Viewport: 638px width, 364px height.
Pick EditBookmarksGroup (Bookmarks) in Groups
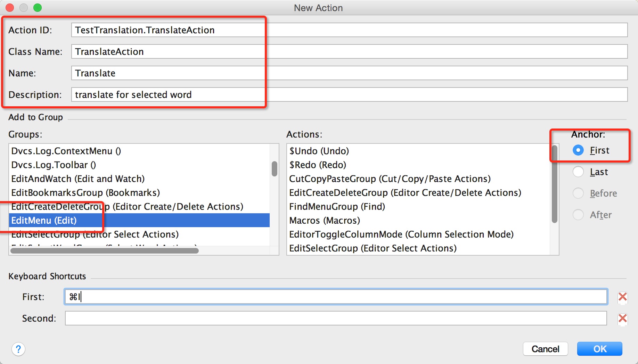(x=85, y=193)
